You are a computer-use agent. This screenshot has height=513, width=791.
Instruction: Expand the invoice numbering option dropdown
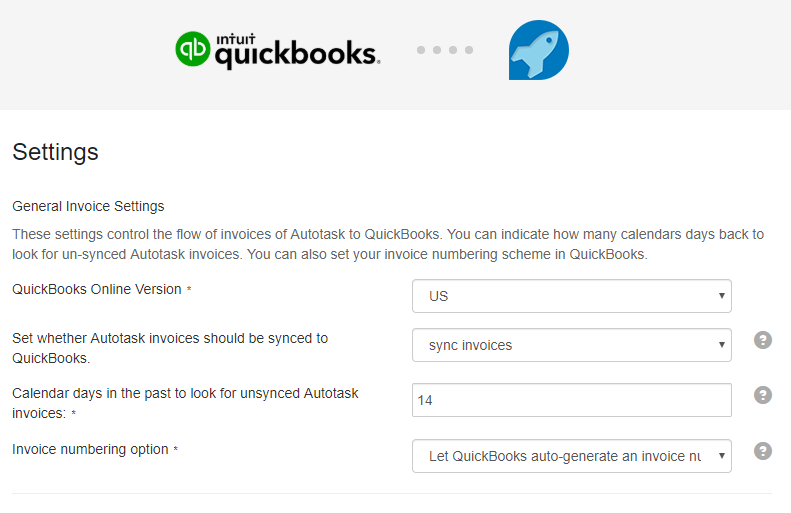pyautogui.click(x=572, y=456)
